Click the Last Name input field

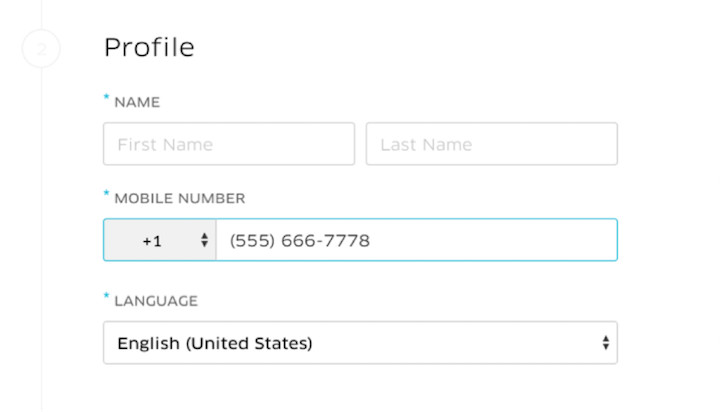(492, 144)
